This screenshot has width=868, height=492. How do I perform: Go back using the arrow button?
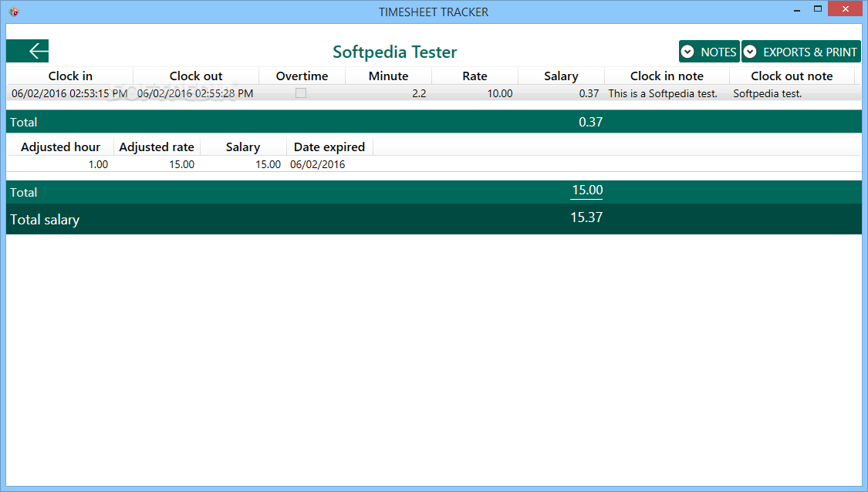click(x=28, y=51)
